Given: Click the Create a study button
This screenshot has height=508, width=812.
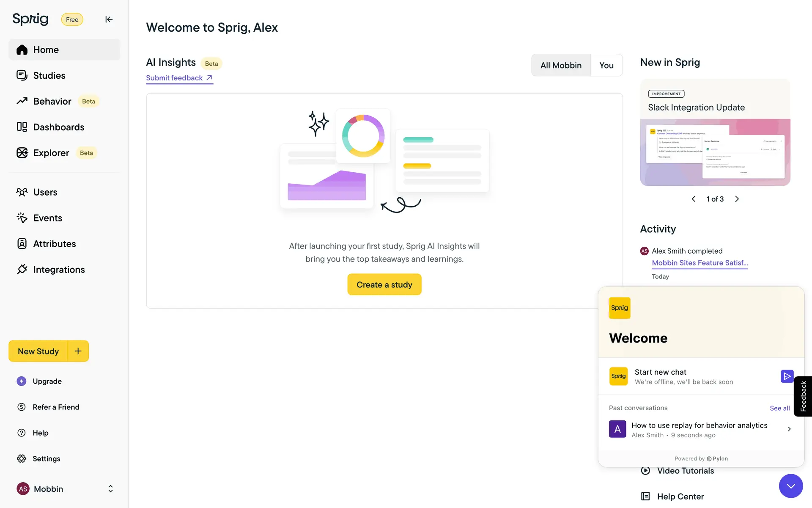Looking at the screenshot, I should click(384, 284).
